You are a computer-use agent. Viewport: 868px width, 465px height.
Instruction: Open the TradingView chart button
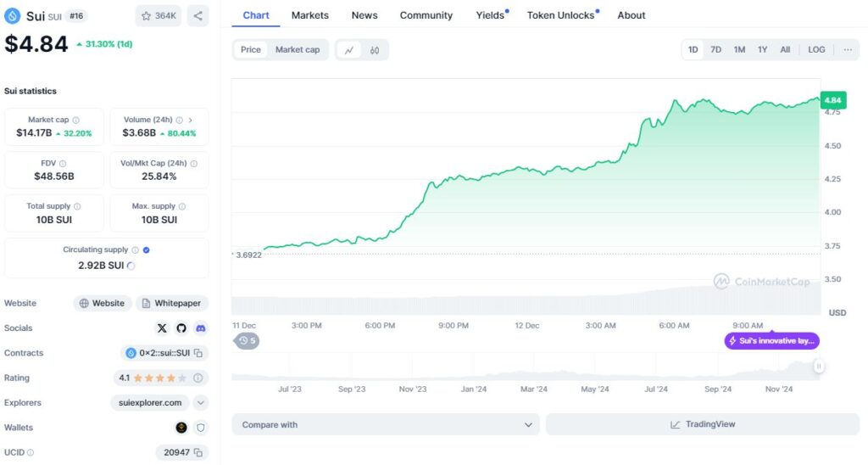click(703, 424)
